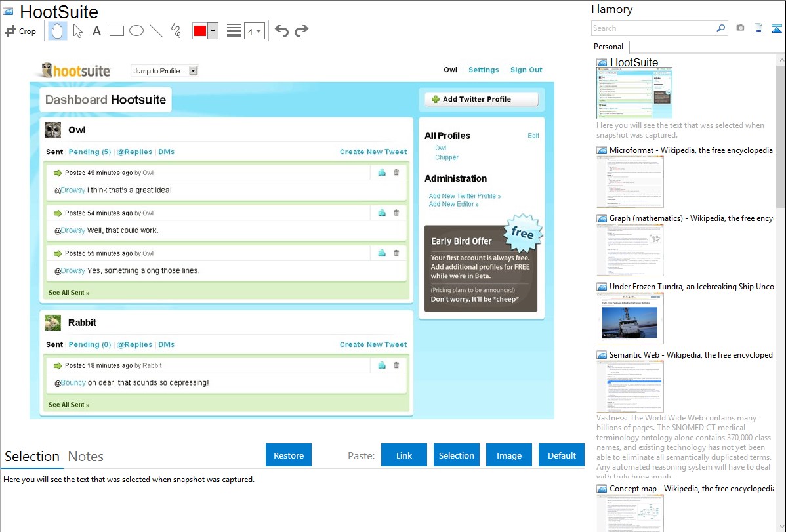Delete Rabbit's post from 18 minutes ago
The height and width of the screenshot is (532, 786).
396,365
